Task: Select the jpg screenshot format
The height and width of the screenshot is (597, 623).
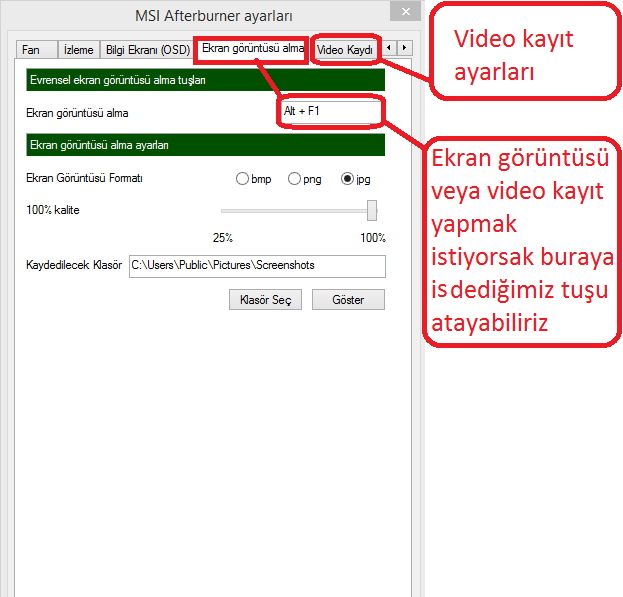Action: tap(356, 179)
